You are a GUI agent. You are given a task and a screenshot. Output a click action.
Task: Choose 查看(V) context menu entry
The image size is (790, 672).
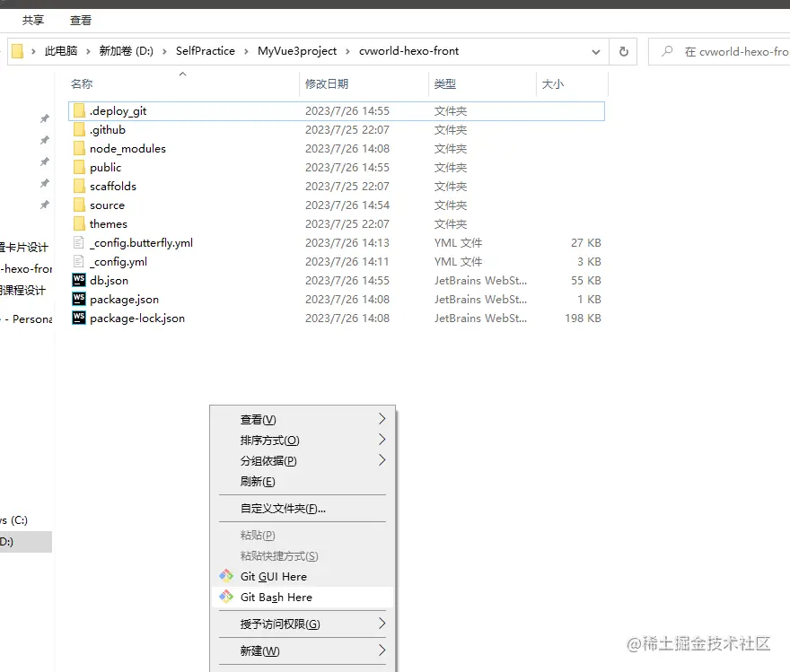tap(303, 419)
